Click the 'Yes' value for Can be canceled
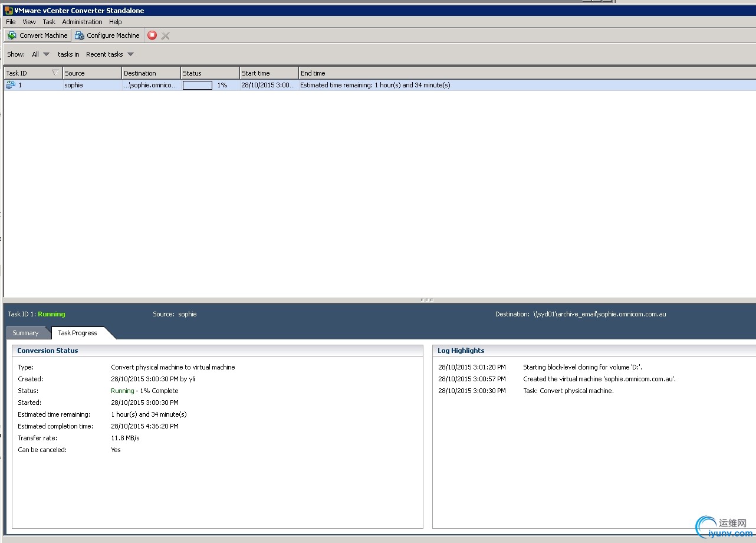Image resolution: width=756 pixels, height=543 pixels. click(116, 450)
